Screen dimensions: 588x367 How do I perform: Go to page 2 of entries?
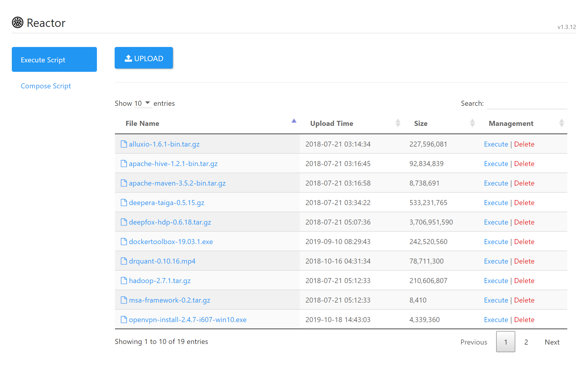[526, 342]
